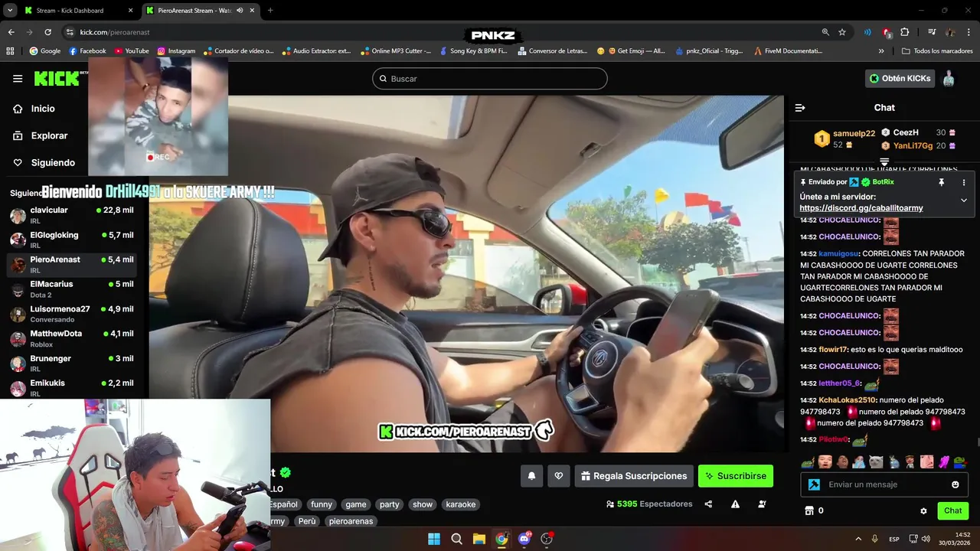This screenshot has height=551, width=980.
Task: Open the extensions puzzle icon
Action: coord(905,32)
